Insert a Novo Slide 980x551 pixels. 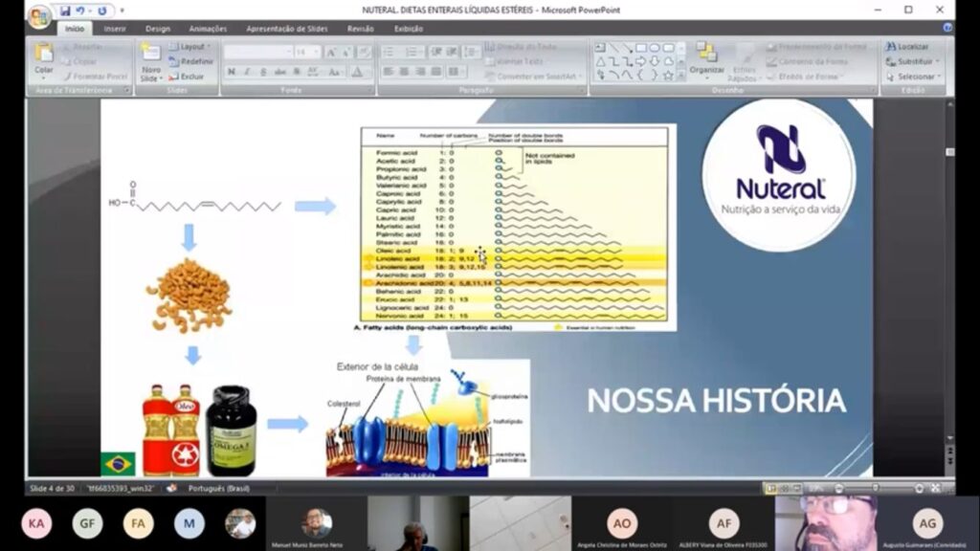(x=150, y=61)
